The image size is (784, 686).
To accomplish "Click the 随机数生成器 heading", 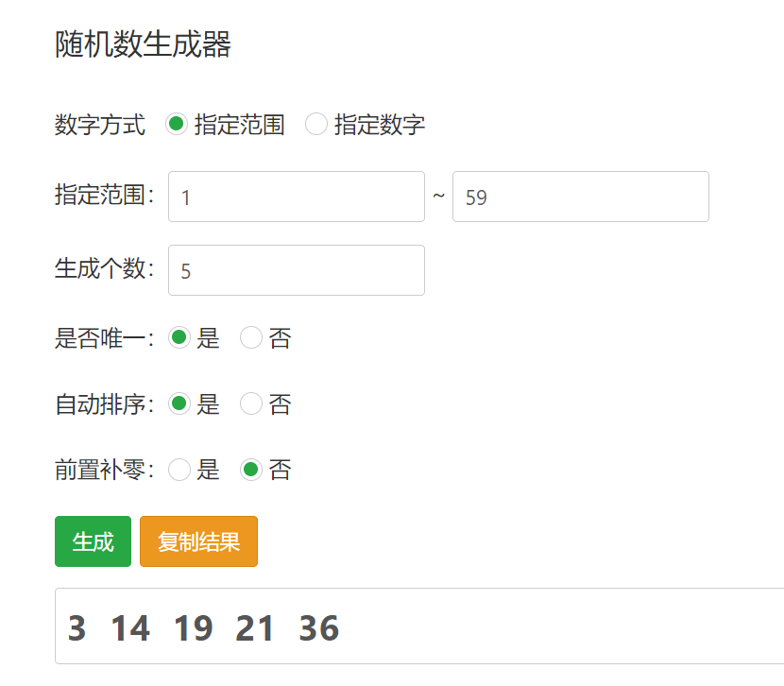I will coord(143,44).
